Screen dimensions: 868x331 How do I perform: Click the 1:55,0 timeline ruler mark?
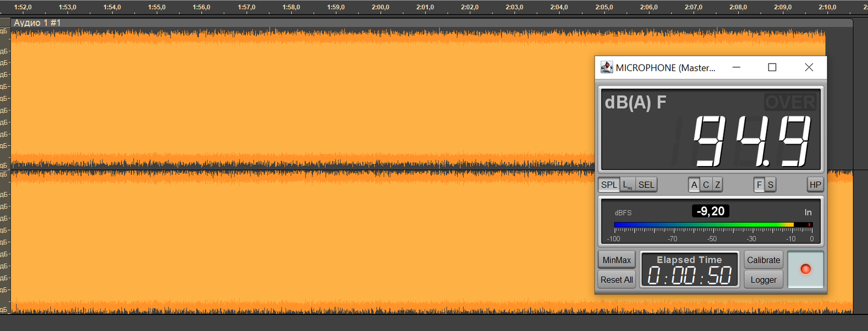(157, 7)
